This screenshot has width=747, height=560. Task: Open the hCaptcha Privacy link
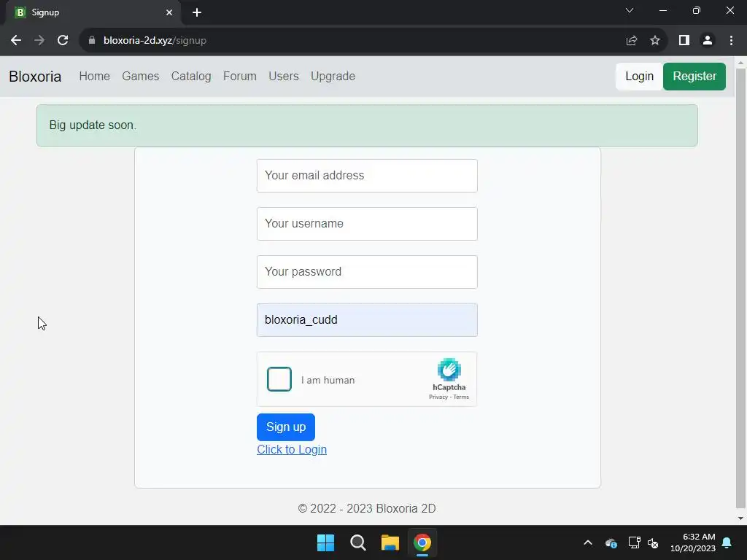click(x=438, y=397)
